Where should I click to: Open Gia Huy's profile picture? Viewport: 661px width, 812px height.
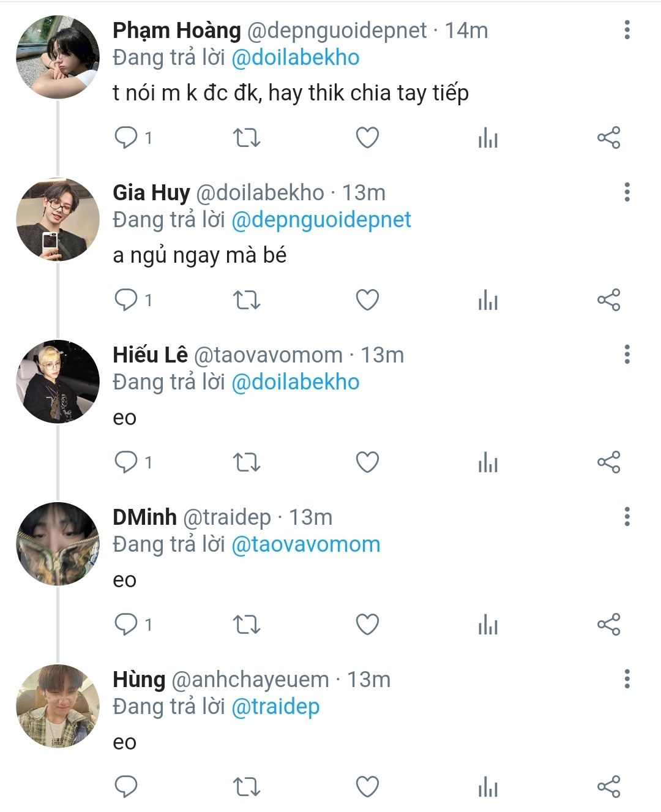(58, 220)
